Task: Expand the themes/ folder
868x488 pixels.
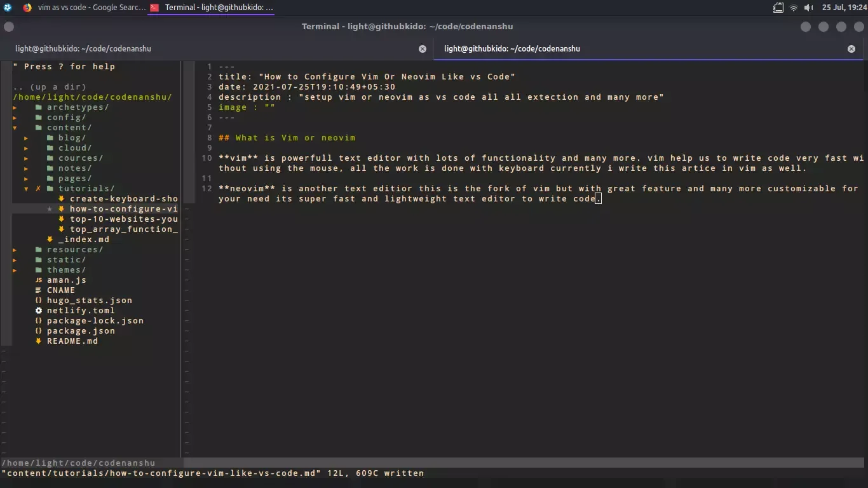Action: (15, 270)
